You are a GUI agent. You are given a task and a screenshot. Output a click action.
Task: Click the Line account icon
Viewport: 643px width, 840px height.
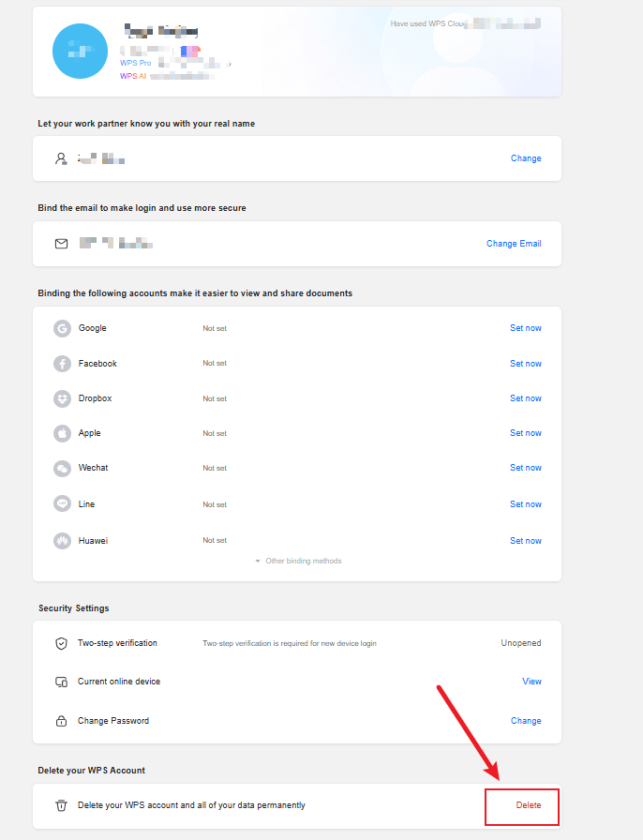(x=62, y=504)
